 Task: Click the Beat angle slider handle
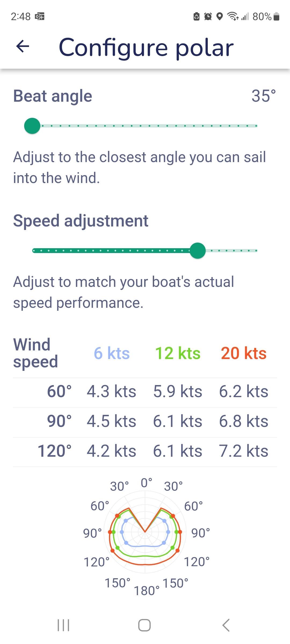[32, 126]
